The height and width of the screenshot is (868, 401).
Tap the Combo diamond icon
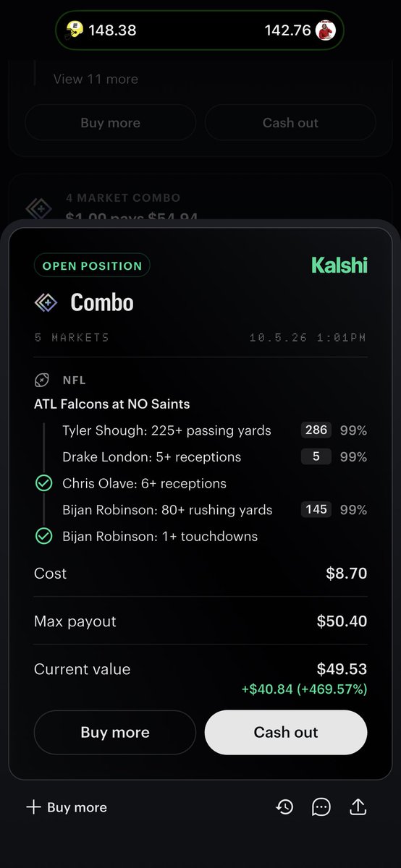point(46,302)
